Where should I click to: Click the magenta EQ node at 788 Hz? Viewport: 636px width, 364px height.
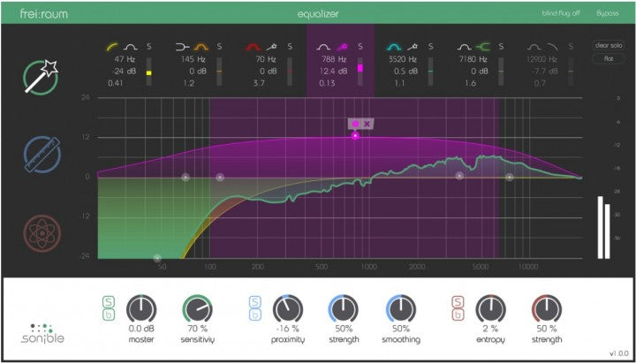click(355, 136)
